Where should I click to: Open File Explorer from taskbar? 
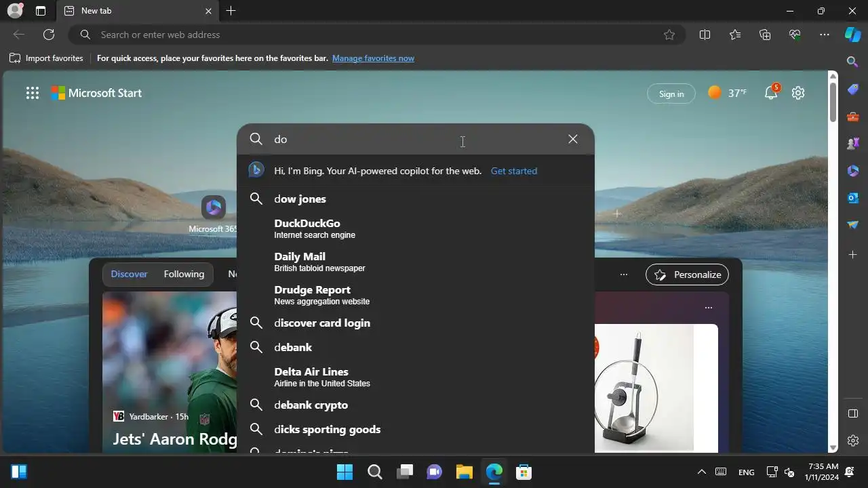click(464, 472)
